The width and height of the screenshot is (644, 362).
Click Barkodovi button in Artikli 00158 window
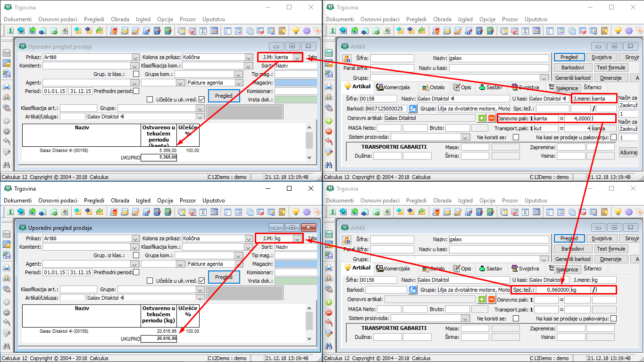(x=573, y=67)
